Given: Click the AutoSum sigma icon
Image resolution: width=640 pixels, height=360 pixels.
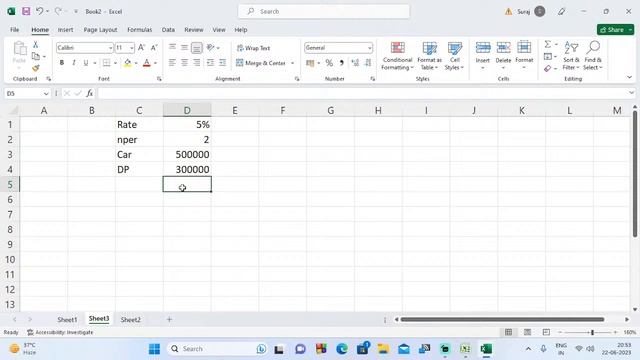Looking at the screenshot, I should coord(548,44).
